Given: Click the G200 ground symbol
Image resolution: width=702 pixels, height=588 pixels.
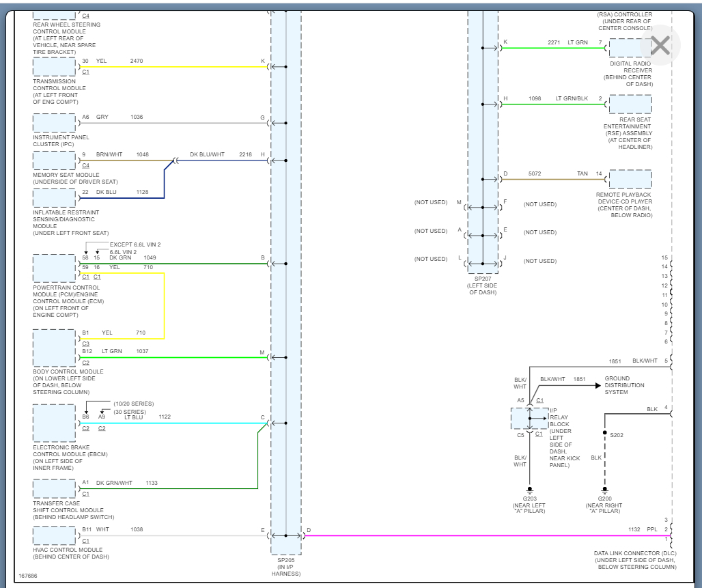Looking at the screenshot, I should coord(604,490).
